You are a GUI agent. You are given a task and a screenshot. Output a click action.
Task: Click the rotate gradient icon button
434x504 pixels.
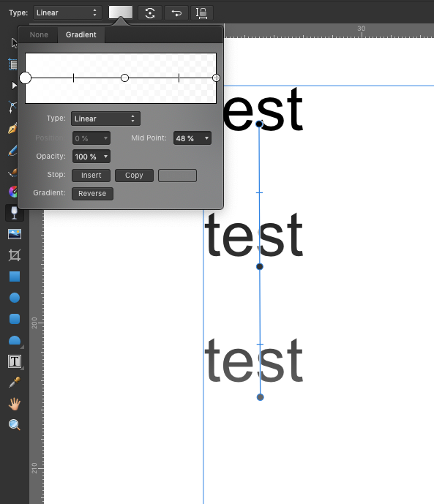(150, 13)
